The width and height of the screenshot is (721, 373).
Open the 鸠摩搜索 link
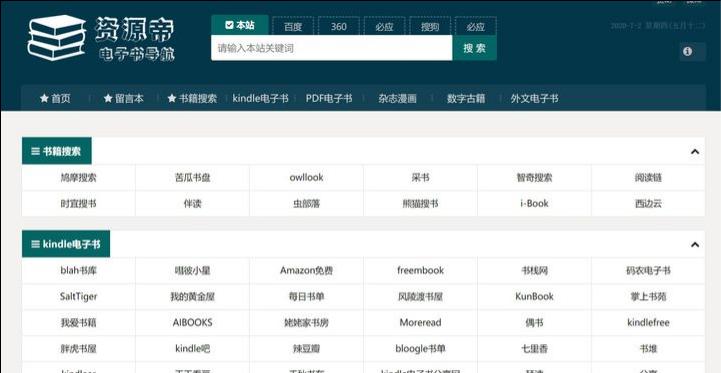(x=78, y=178)
